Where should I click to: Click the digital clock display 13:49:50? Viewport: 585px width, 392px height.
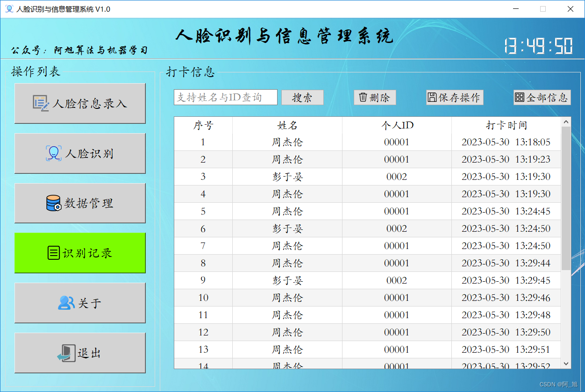538,46
